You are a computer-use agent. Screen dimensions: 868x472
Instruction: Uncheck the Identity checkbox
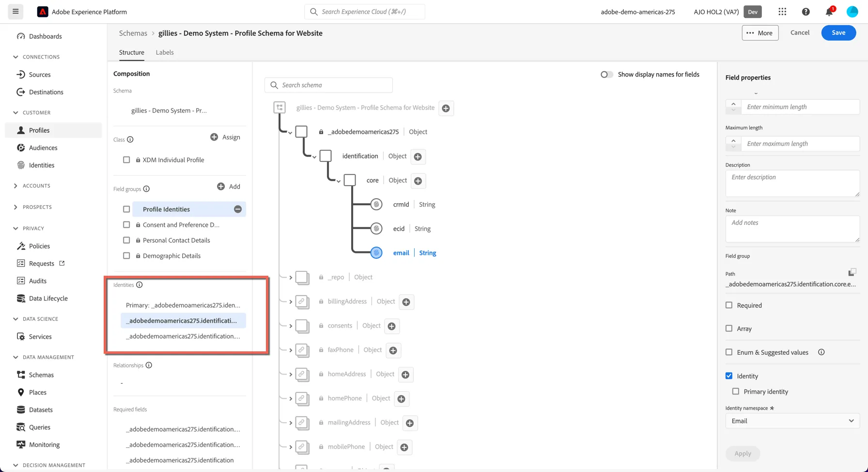729,376
